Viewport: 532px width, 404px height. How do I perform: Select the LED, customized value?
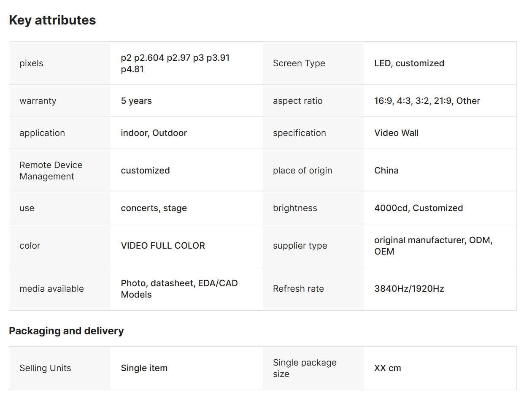[x=409, y=63]
